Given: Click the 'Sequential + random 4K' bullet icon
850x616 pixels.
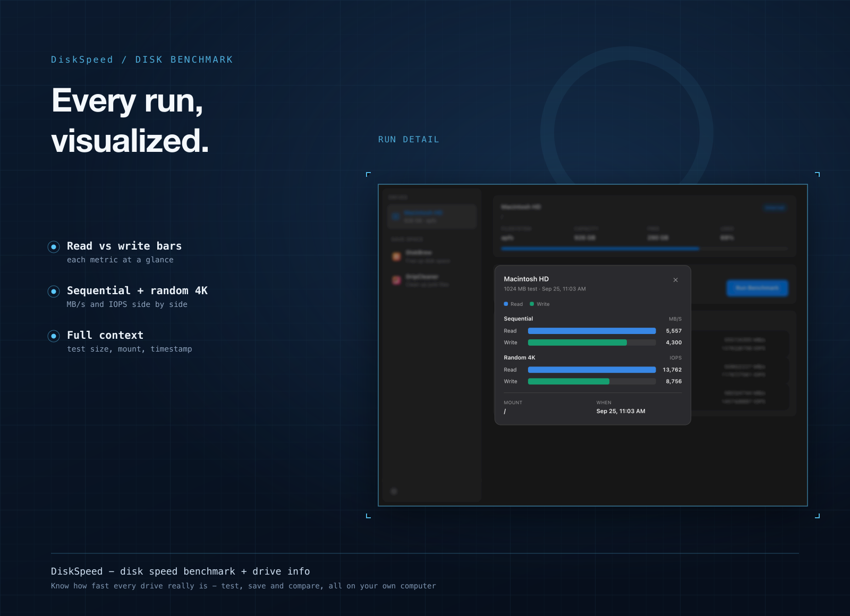Looking at the screenshot, I should pyautogui.click(x=54, y=291).
